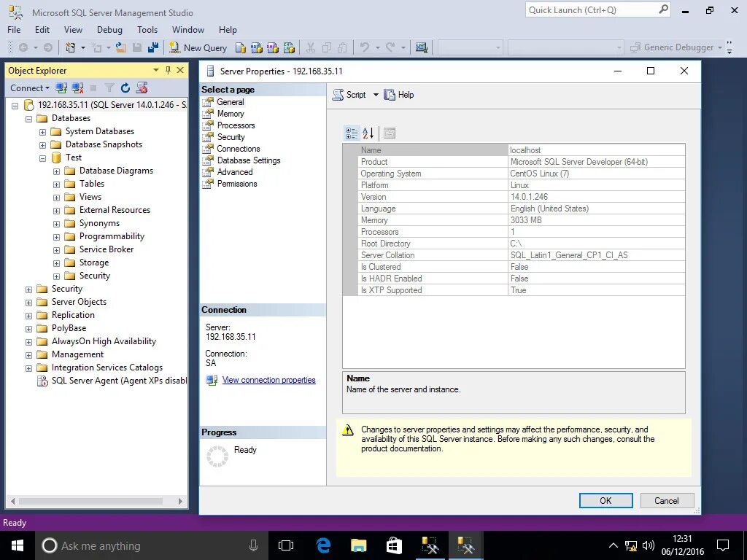This screenshot has height=560, width=747.
Task: Open the Script button dropdown arrow
Action: click(x=376, y=95)
